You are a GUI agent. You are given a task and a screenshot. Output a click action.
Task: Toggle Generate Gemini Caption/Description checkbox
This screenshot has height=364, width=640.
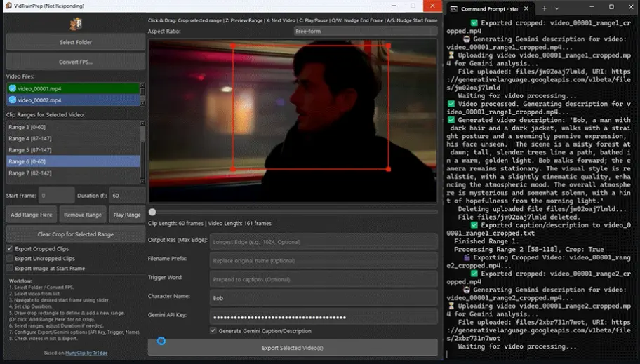point(213,331)
